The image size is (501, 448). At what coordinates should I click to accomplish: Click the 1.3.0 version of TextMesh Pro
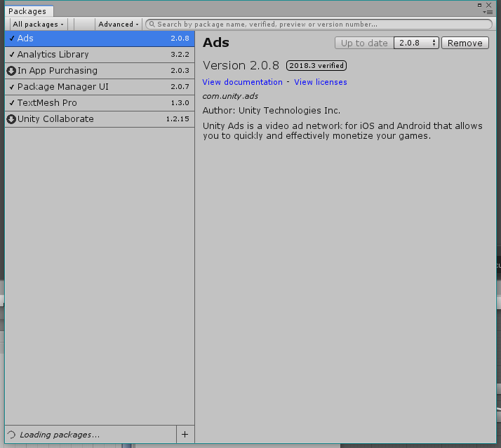[x=180, y=103]
